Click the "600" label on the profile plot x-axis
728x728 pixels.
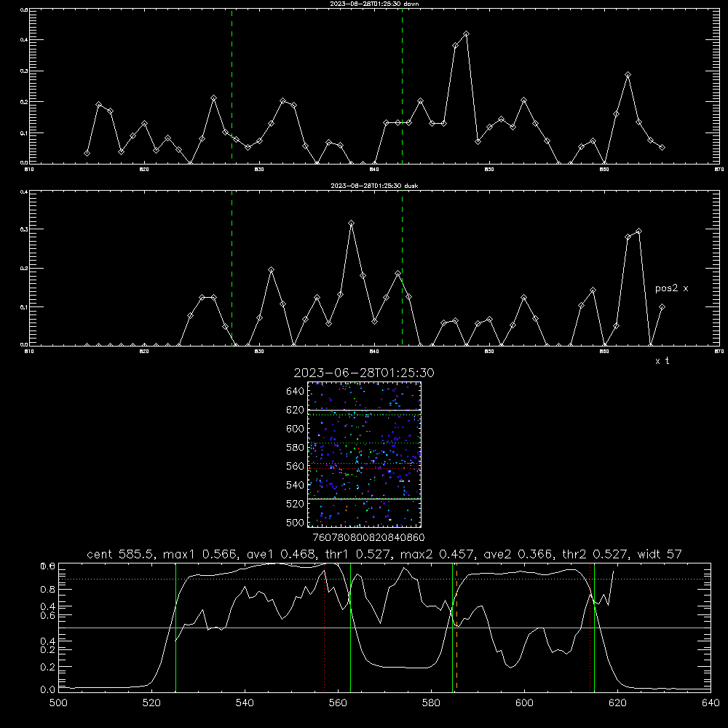[x=525, y=703]
